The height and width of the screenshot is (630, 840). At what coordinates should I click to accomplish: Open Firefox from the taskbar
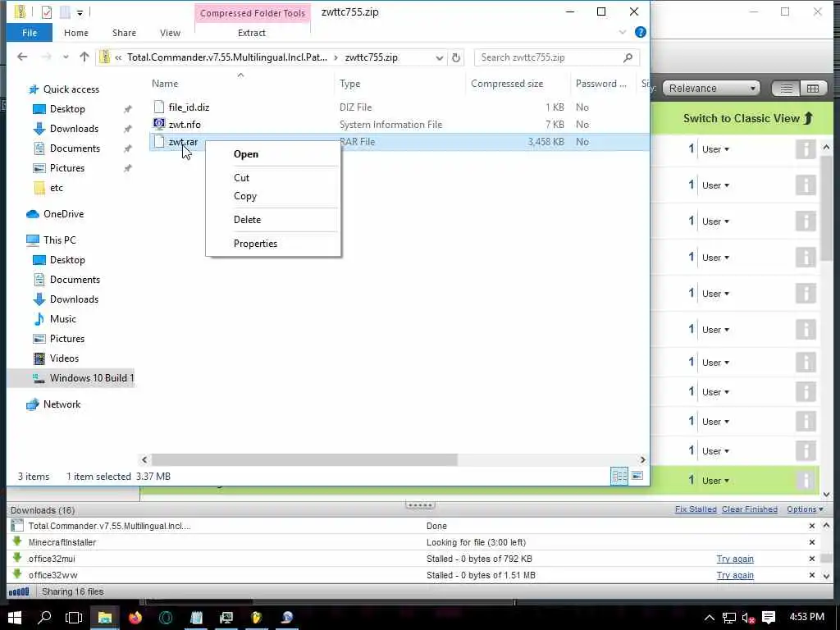(x=135, y=618)
